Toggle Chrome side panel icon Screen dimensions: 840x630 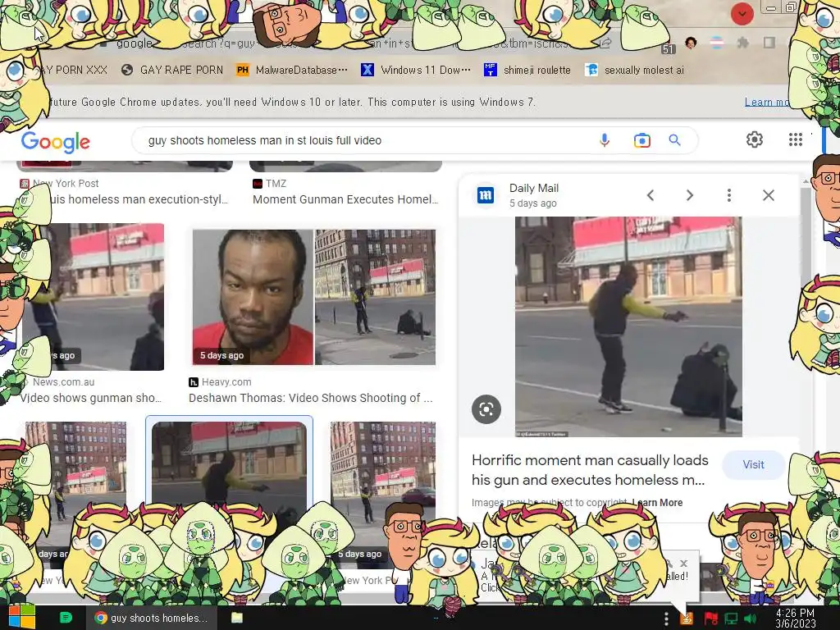769,43
